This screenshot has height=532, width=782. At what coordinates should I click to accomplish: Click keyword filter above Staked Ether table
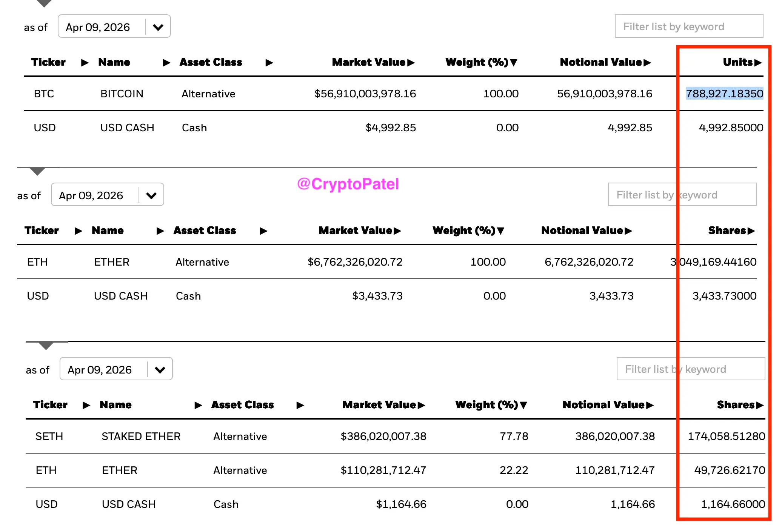point(690,369)
